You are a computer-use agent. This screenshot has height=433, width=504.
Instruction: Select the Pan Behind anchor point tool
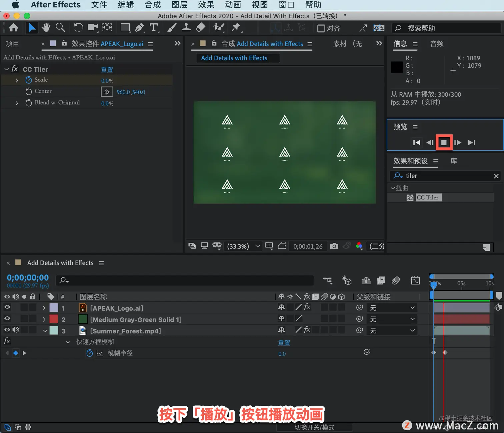coord(107,28)
